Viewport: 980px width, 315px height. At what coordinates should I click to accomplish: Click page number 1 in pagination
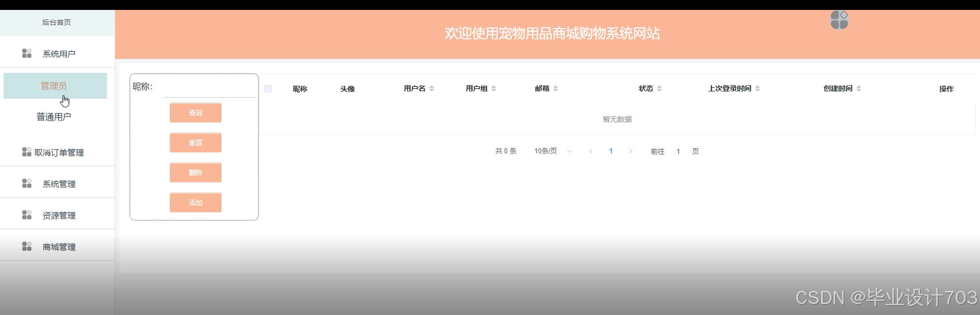click(x=611, y=151)
